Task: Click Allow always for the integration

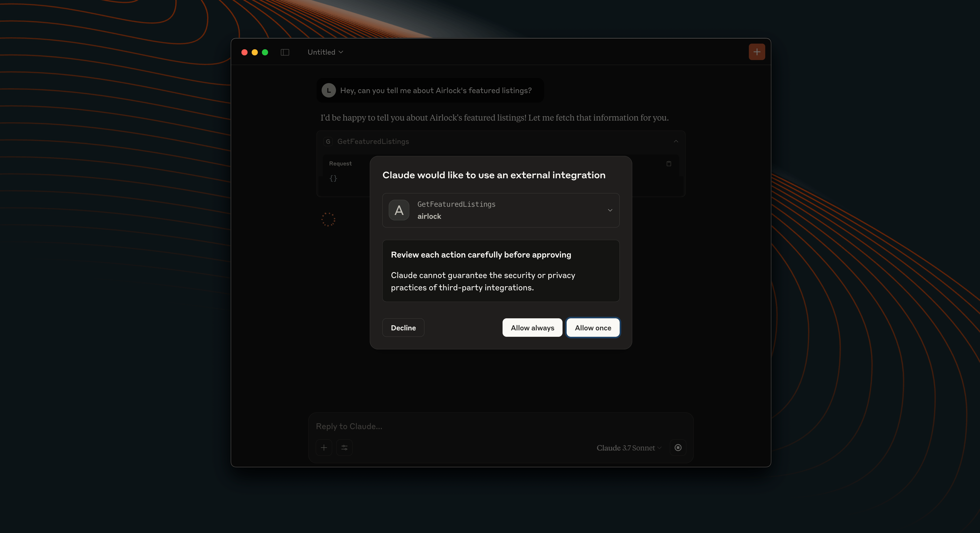Action: [532, 327]
